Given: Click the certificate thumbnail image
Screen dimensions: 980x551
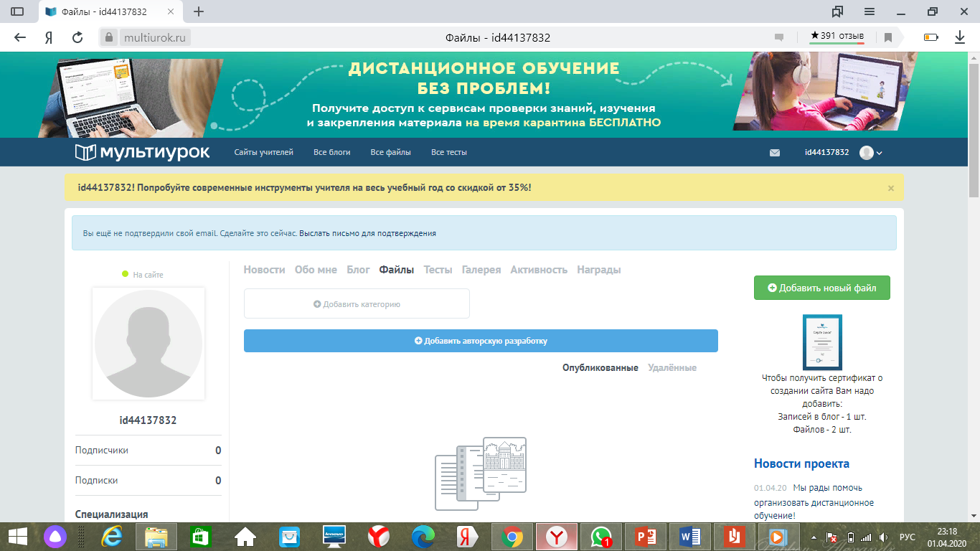Looking at the screenshot, I should 822,342.
